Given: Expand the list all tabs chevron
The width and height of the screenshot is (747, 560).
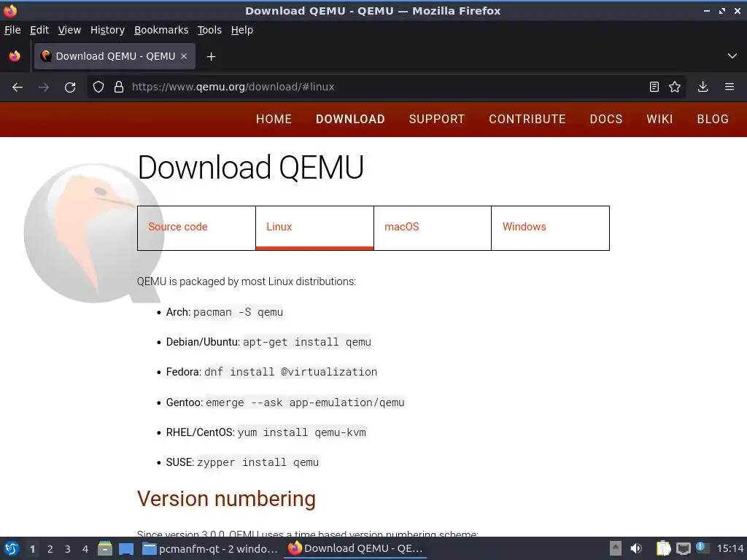Looking at the screenshot, I should point(732,56).
